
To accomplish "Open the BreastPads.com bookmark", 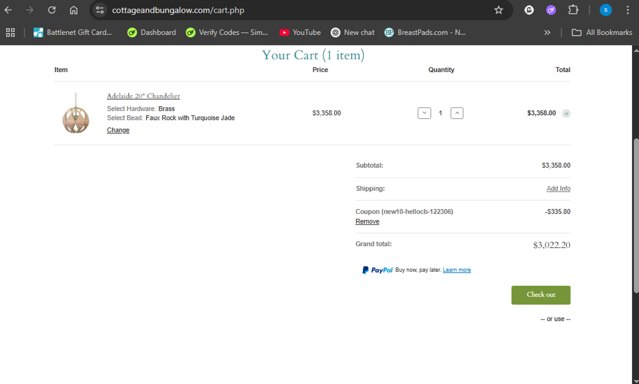I will point(425,33).
